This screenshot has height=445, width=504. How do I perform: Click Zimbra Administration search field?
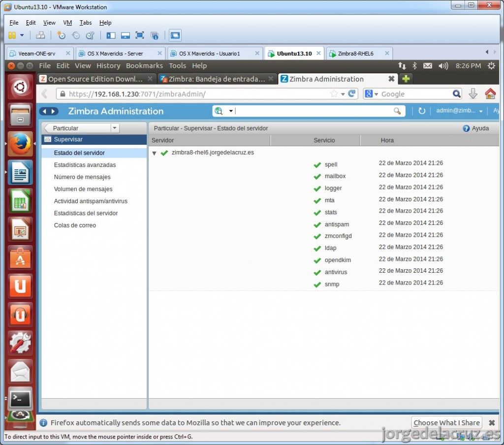tap(314, 111)
